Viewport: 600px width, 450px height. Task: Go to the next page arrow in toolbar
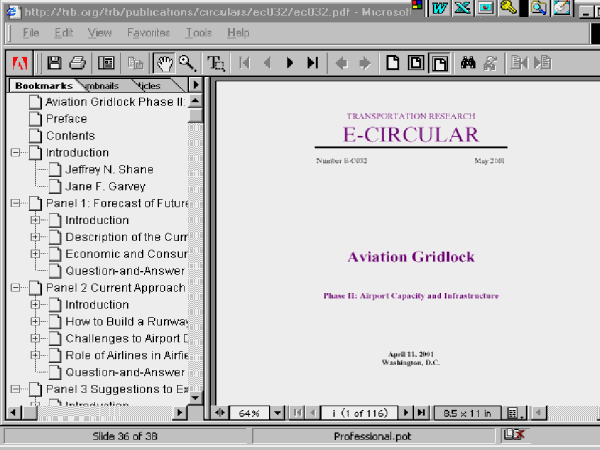[290, 63]
